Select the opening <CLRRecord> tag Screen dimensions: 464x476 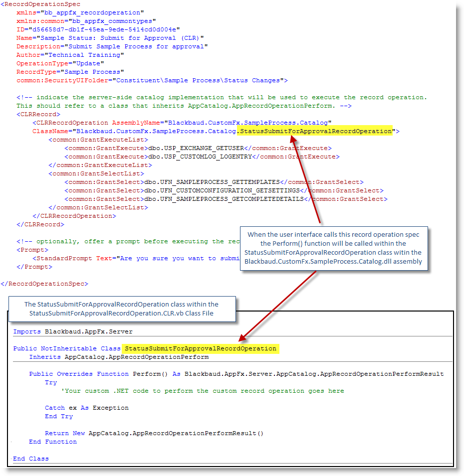point(38,115)
